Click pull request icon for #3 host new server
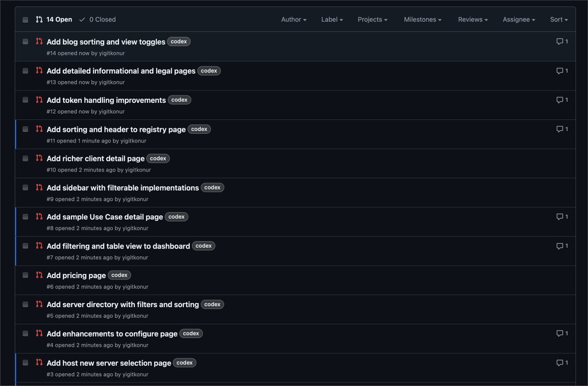This screenshot has height=386, width=588. 39,362
